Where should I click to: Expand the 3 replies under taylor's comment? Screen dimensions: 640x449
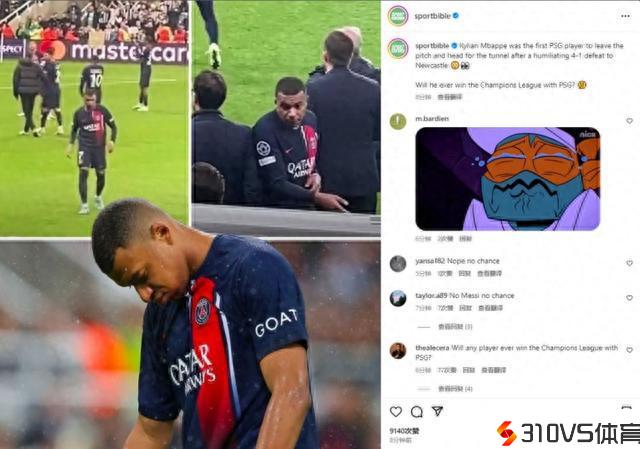pyautogui.click(x=455, y=327)
